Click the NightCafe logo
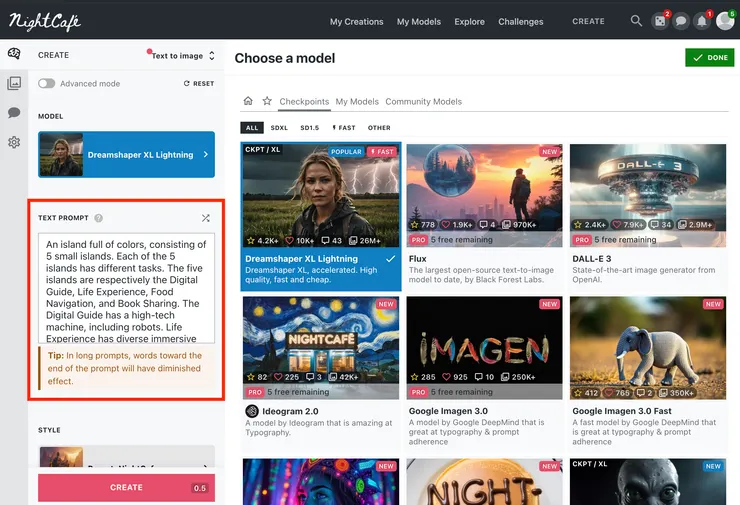The height and width of the screenshot is (505, 740). click(45, 21)
